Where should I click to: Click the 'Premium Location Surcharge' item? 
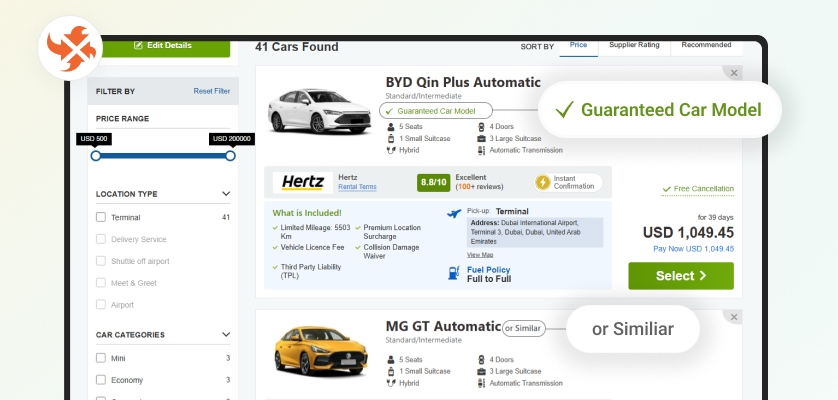pyautogui.click(x=388, y=232)
